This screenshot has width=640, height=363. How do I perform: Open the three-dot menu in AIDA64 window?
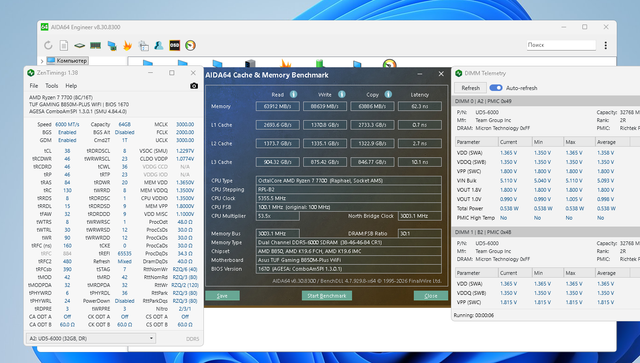[x=605, y=45]
